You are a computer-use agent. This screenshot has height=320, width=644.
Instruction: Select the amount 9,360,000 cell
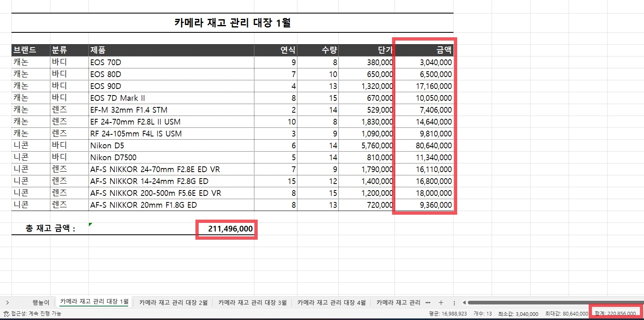[424, 205]
